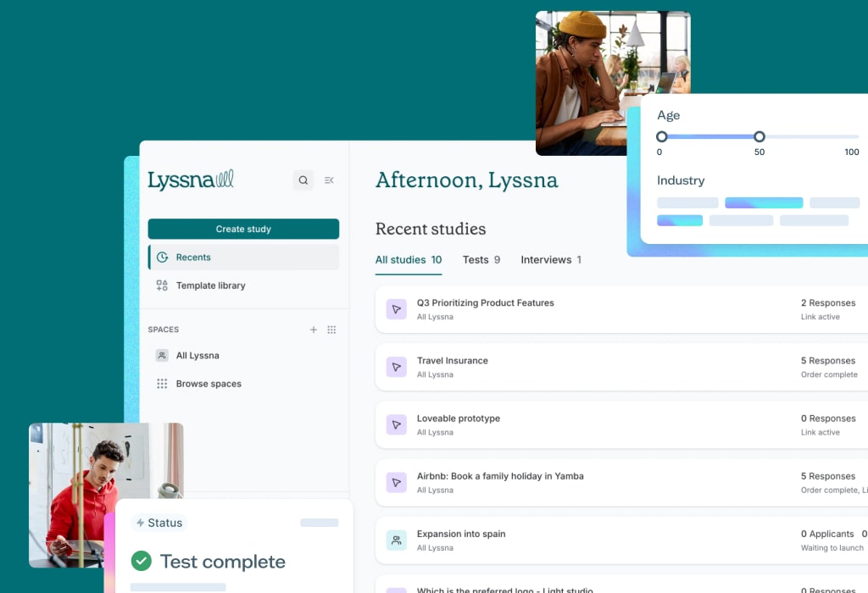
Task: Select the highlighted Industry chip in first row
Action: (x=764, y=203)
